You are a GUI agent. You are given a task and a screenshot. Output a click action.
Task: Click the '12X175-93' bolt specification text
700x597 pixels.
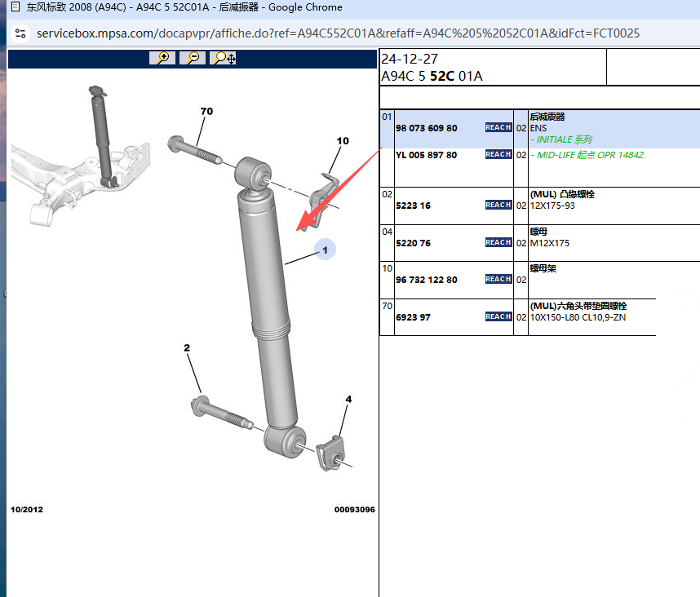[x=552, y=206]
